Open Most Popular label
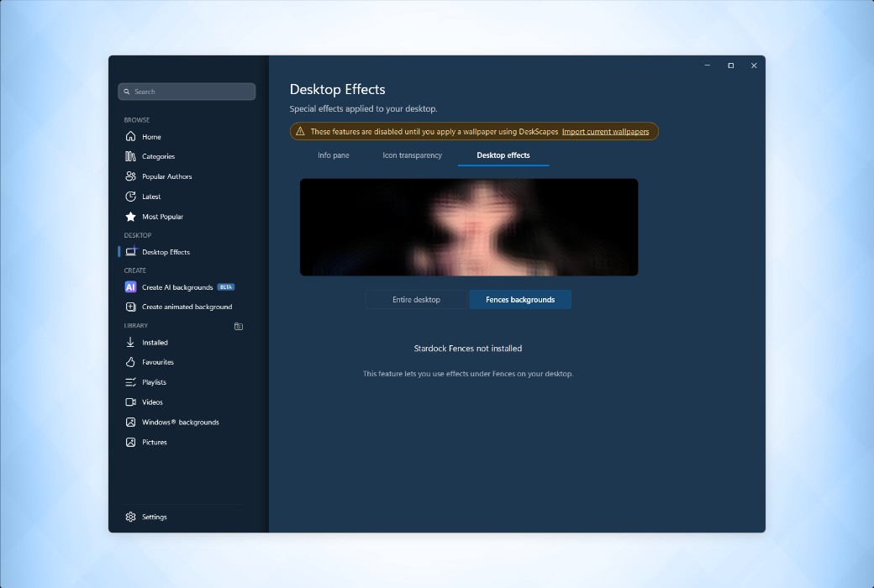 point(162,217)
